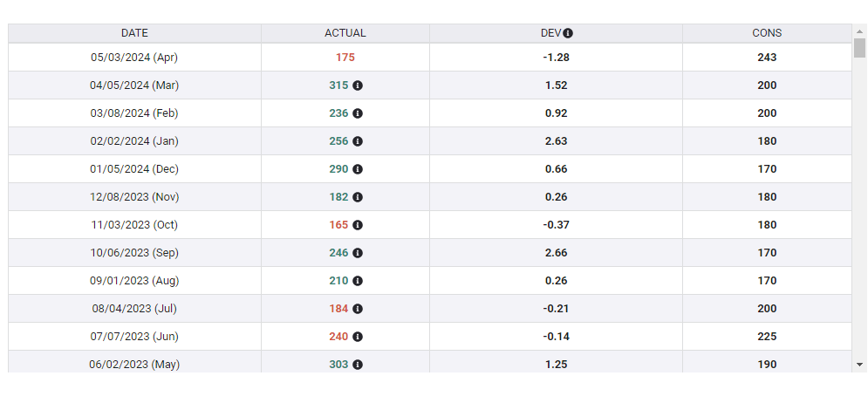The height and width of the screenshot is (403, 868).
Task: Open info icon beside actual value 315
Action: tap(358, 85)
